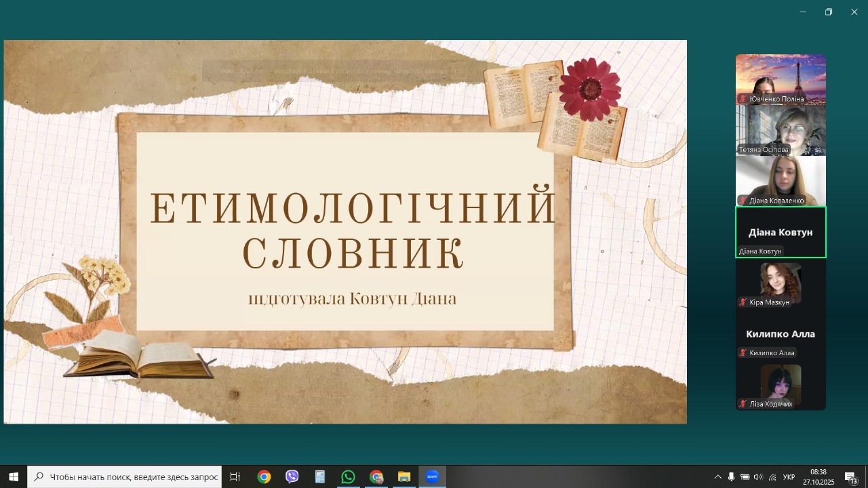Open the Viber app from the taskbar
The width and height of the screenshot is (868, 488).
click(x=292, y=477)
